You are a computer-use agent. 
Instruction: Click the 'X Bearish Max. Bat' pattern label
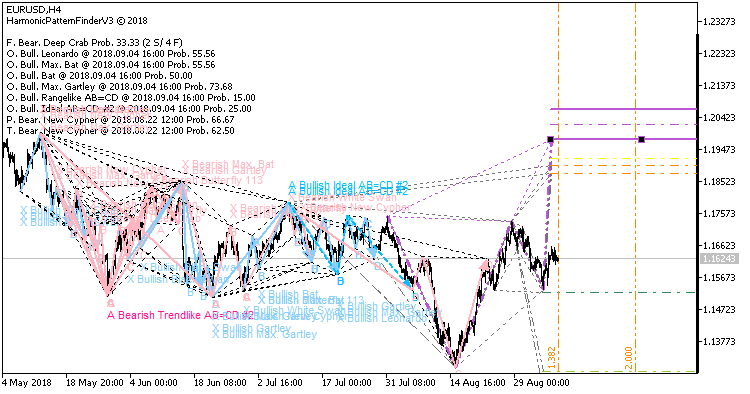click(x=228, y=164)
